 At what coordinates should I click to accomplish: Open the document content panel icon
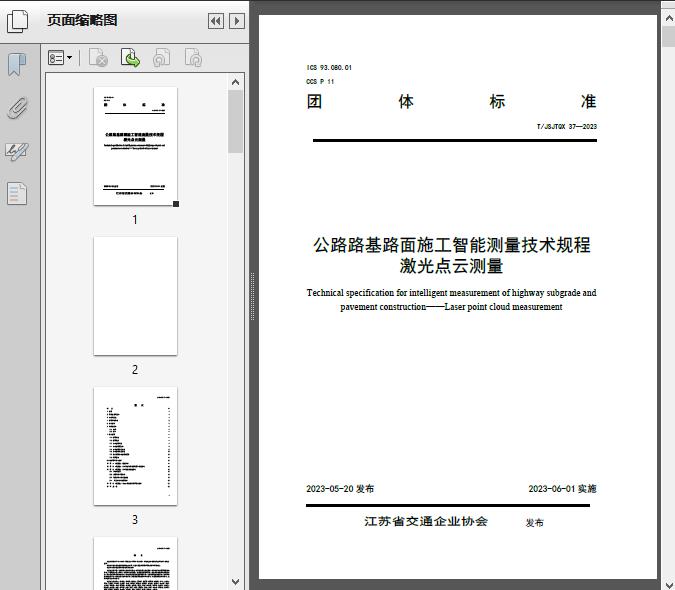point(17,193)
